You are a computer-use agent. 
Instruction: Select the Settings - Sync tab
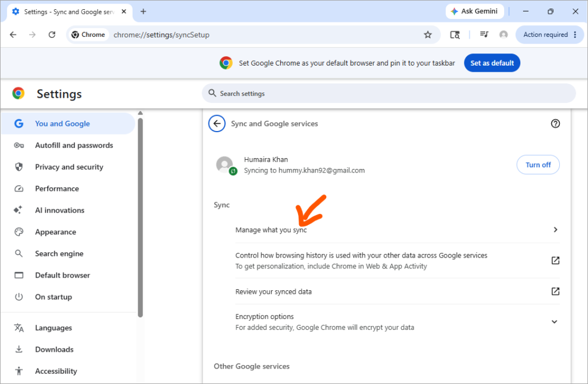pyautogui.click(x=69, y=12)
